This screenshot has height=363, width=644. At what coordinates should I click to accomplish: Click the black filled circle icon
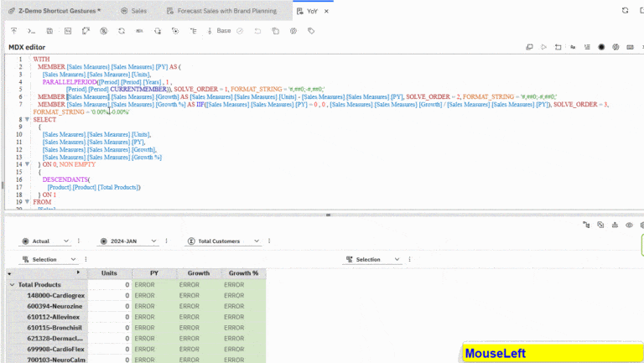(601, 47)
